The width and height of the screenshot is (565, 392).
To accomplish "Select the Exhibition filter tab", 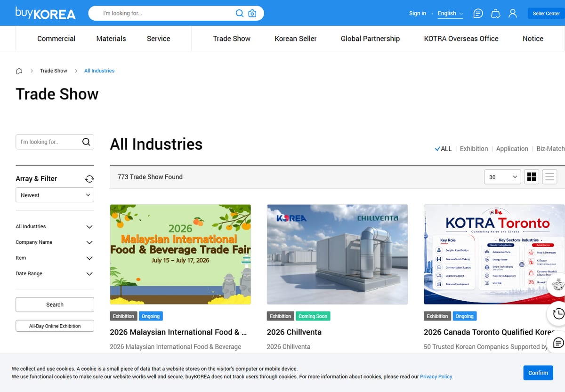I will point(474,149).
